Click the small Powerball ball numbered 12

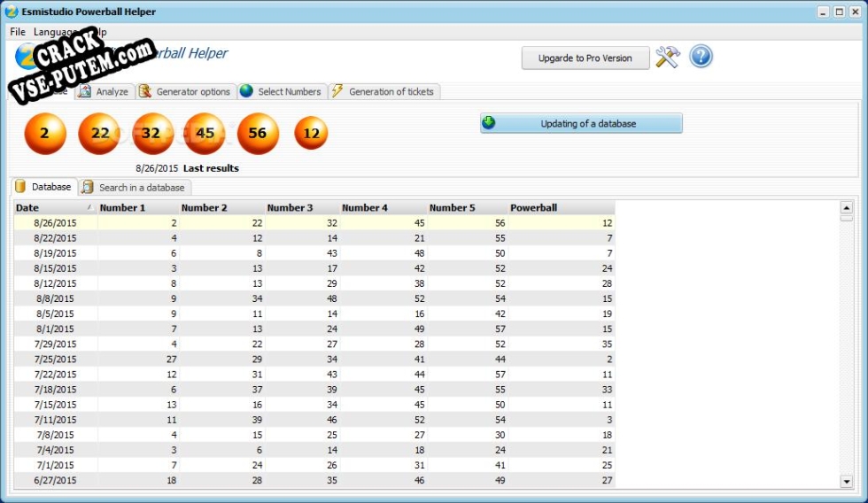tap(311, 133)
